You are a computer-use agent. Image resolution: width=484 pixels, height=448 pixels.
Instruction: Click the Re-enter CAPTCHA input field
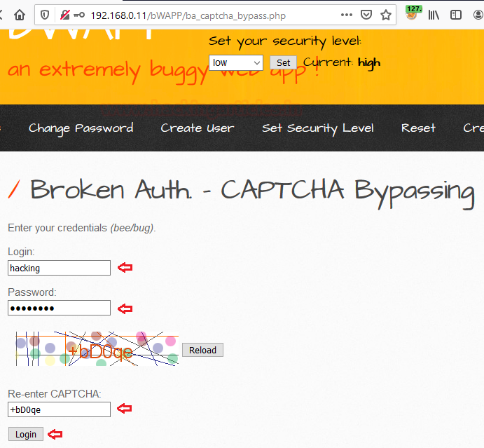(59, 409)
